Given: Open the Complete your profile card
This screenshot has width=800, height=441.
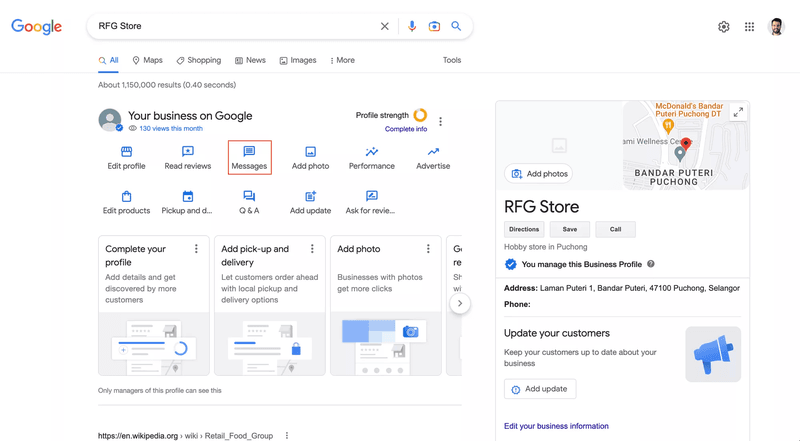Looking at the screenshot, I should point(154,305).
